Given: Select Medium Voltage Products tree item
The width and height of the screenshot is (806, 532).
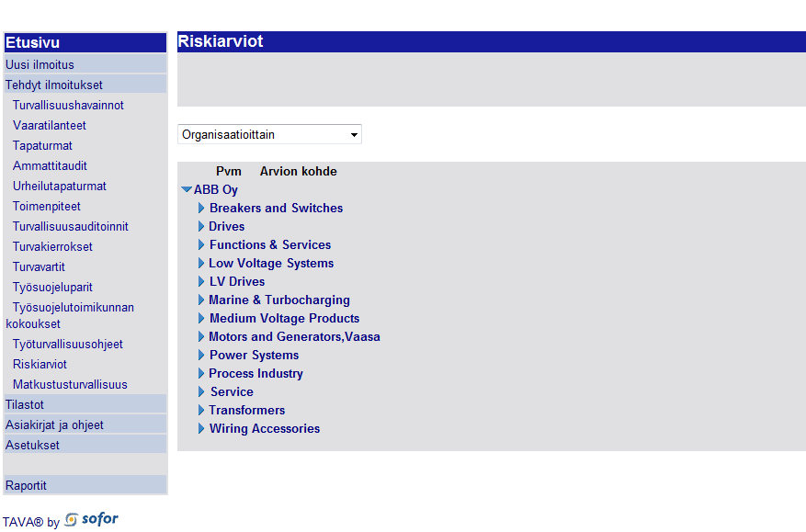Looking at the screenshot, I should [284, 319].
